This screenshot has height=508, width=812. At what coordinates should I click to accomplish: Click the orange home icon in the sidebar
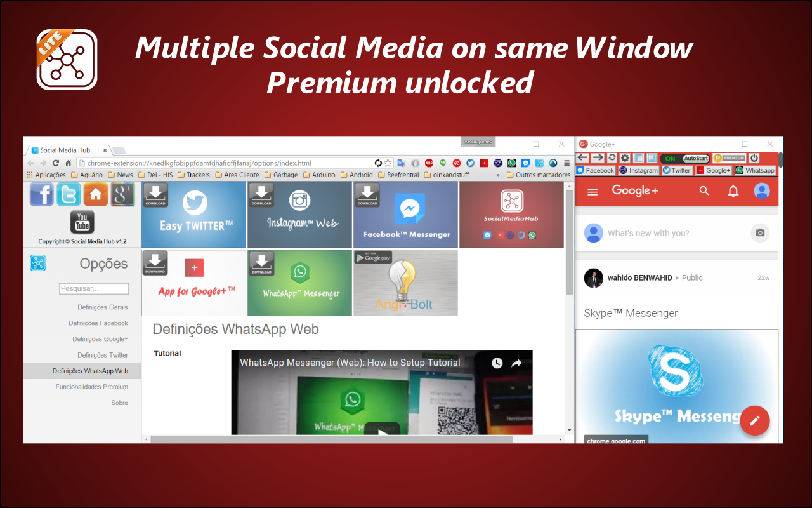point(96,194)
